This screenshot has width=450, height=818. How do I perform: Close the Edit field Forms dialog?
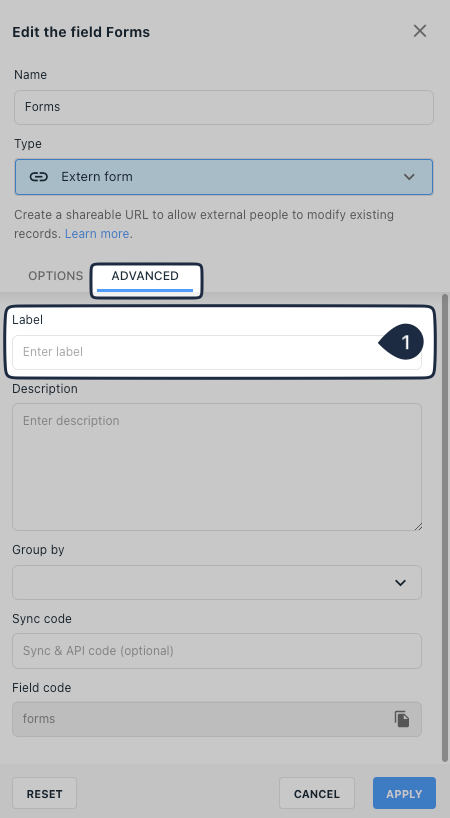point(420,31)
